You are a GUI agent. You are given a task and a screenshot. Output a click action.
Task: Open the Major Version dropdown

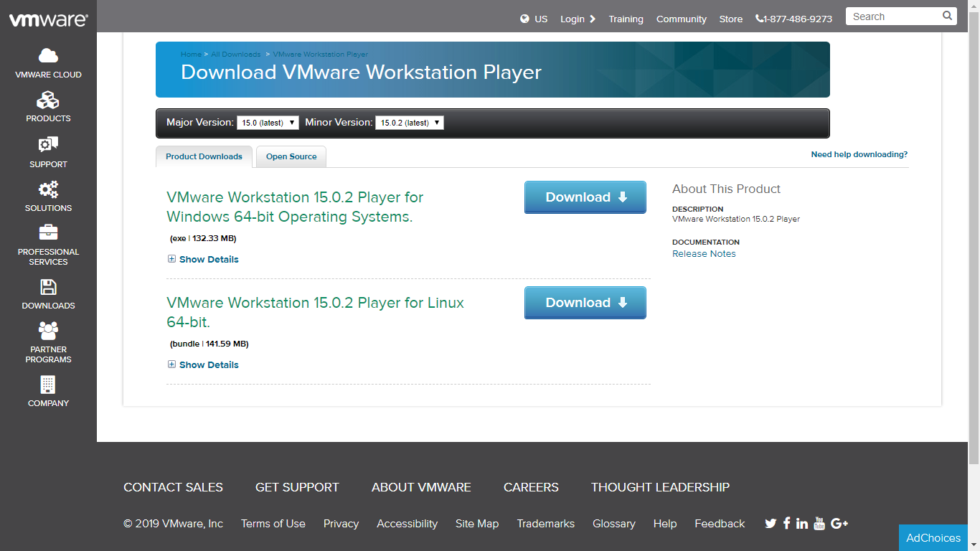[268, 123]
